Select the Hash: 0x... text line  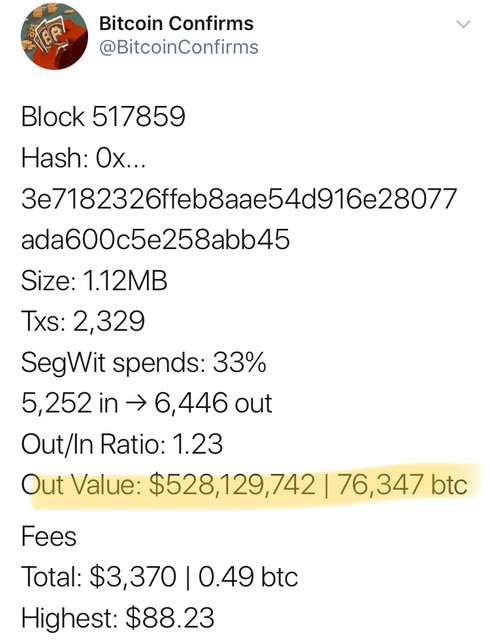pyautogui.click(x=83, y=158)
